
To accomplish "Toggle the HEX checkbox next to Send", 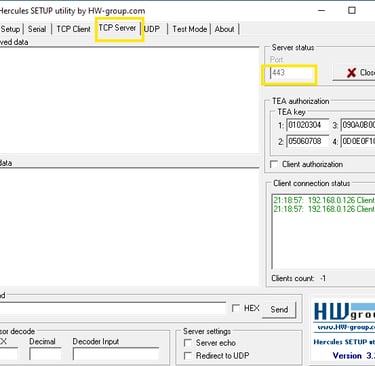I will tap(236, 308).
